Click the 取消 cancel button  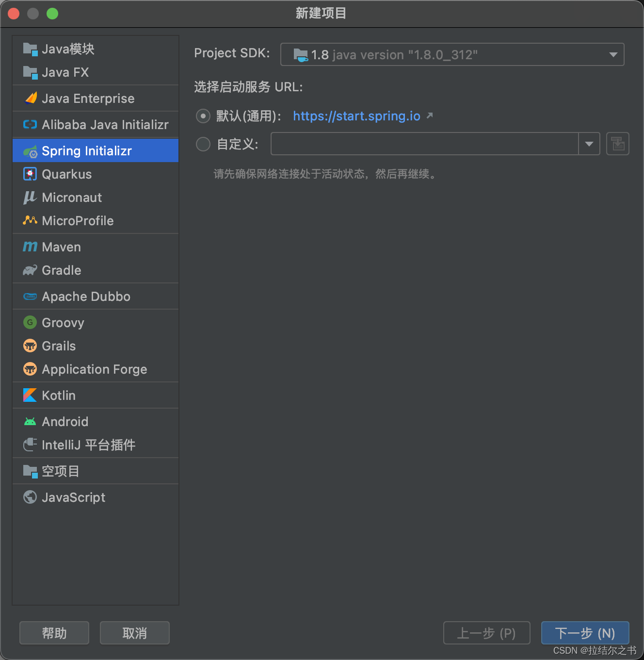(135, 633)
